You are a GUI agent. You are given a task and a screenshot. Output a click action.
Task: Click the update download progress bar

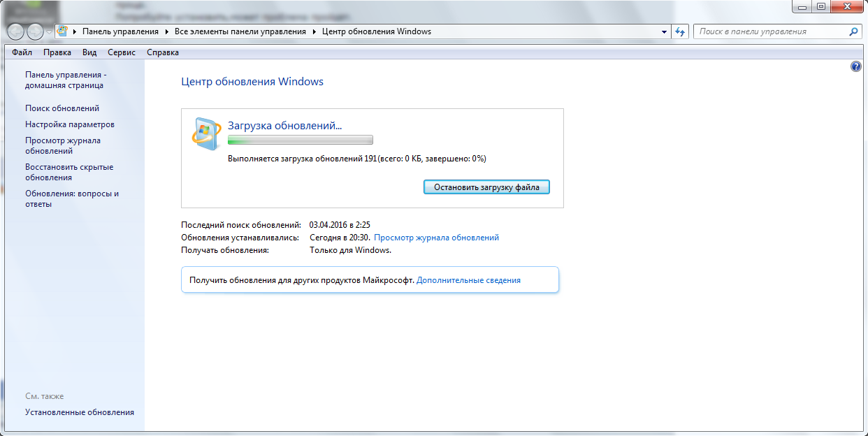(x=301, y=140)
